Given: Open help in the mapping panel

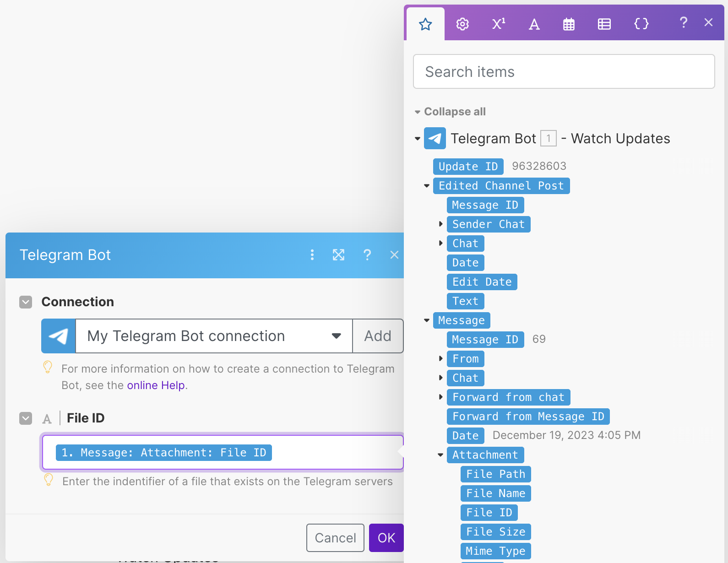Looking at the screenshot, I should point(684,22).
